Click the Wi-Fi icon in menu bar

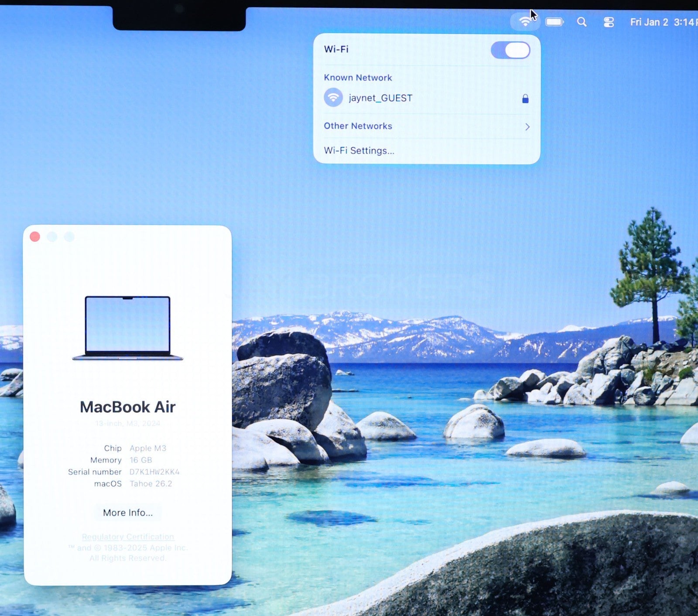pyautogui.click(x=525, y=21)
